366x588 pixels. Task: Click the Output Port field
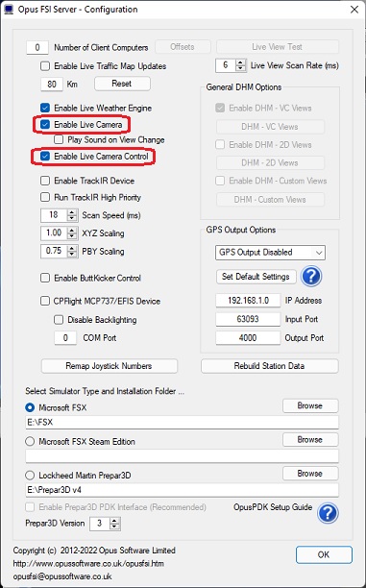pyautogui.click(x=248, y=338)
